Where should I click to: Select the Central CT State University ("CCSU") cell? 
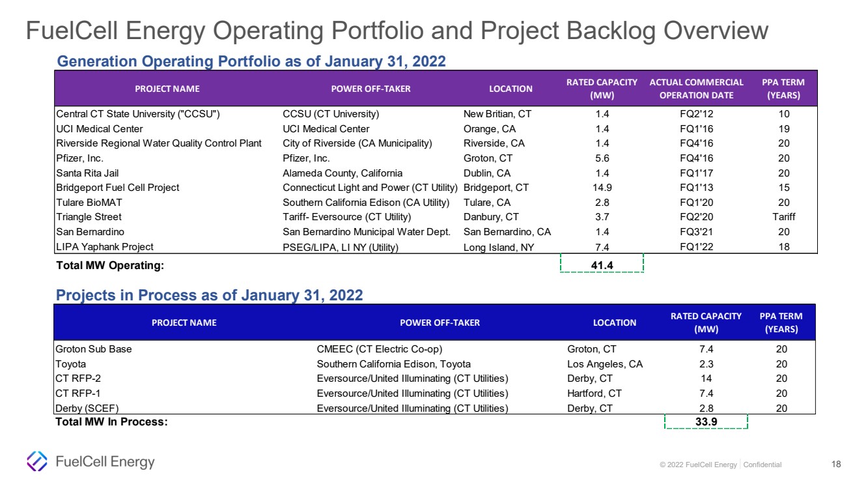click(138, 114)
